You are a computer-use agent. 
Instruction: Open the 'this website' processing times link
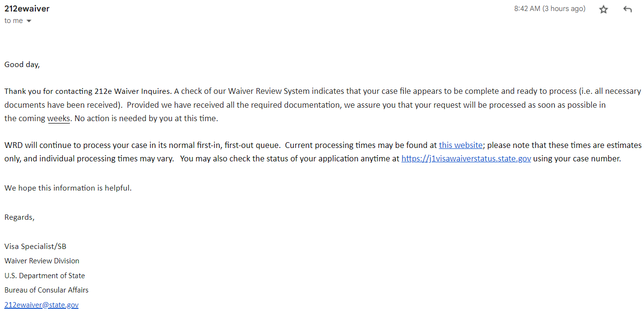pyautogui.click(x=461, y=145)
